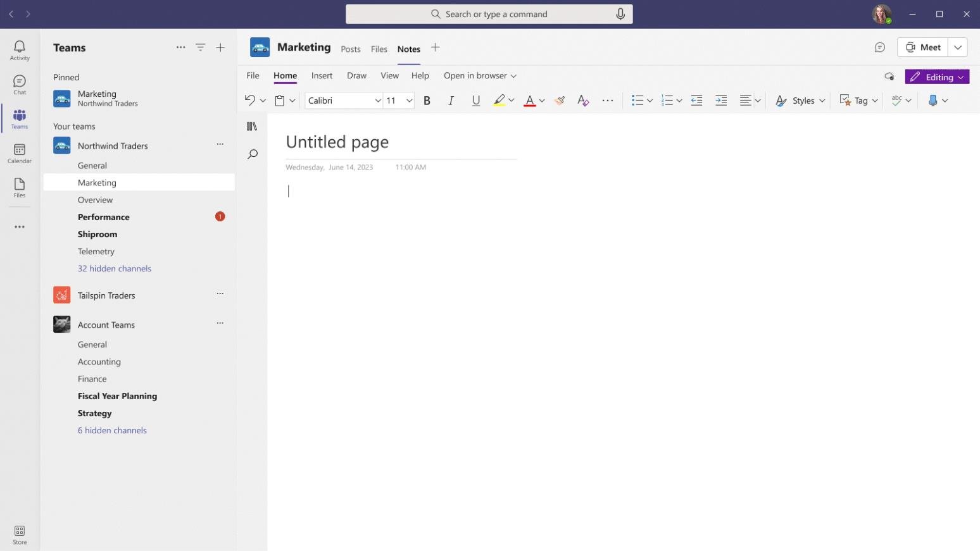Viewport: 980px width, 551px height.
Task: Toggle numbered list
Action: tap(667, 100)
